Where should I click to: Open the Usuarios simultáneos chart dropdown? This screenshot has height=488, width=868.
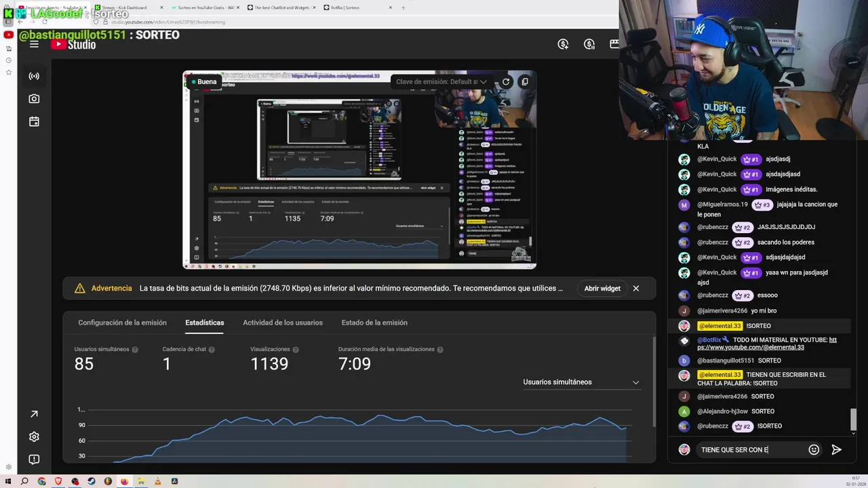[x=581, y=382]
